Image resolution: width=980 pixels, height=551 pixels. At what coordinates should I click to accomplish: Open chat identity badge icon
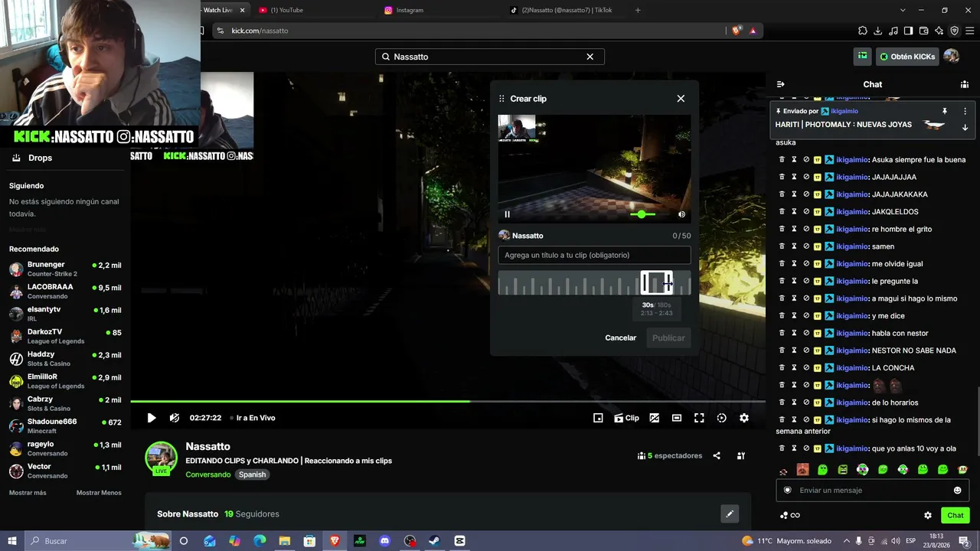click(788, 491)
